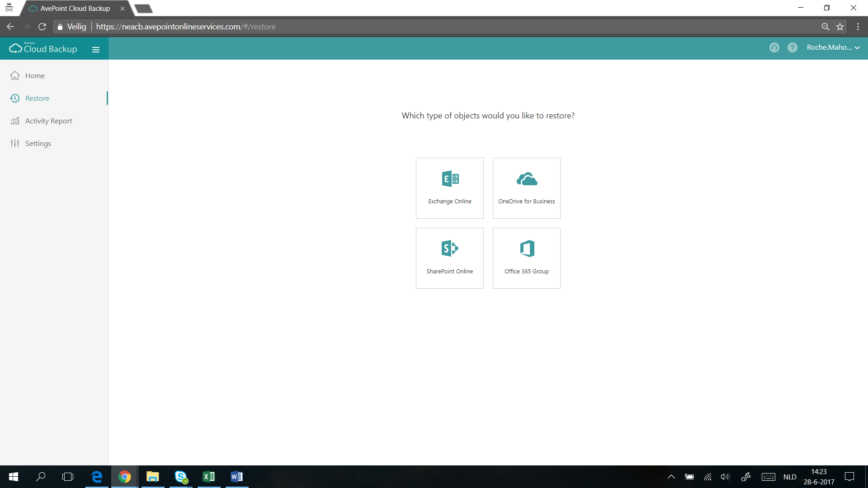868x488 pixels.
Task: Open the touch keyboard icon
Action: 769,477
